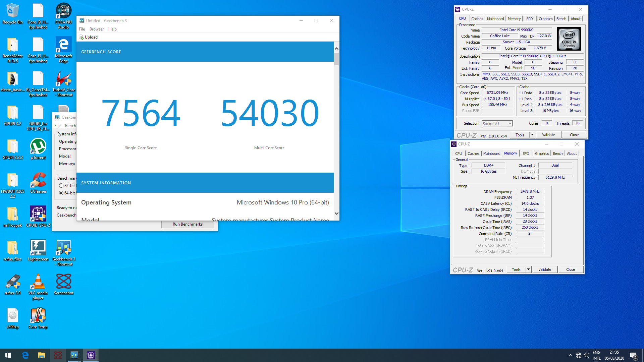Open GPUPI 3.2 folder icon
Image resolution: width=644 pixels, height=362 pixels.
[13, 115]
